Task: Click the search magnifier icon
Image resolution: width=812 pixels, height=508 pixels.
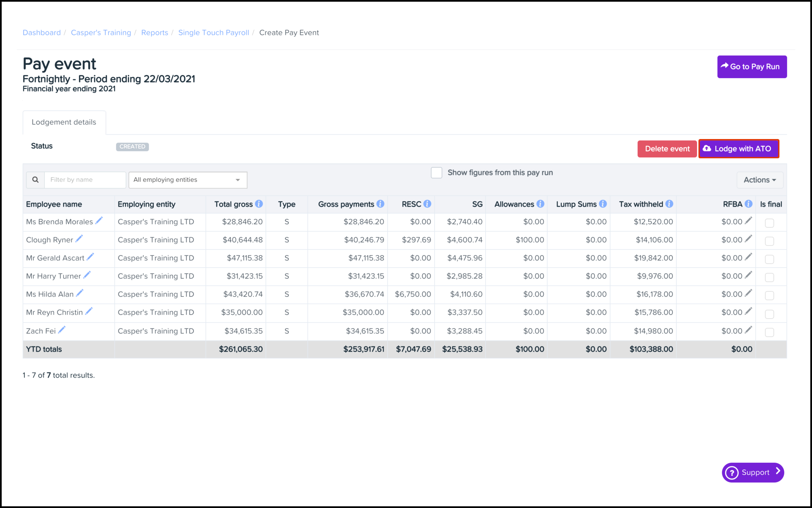Action: click(35, 180)
